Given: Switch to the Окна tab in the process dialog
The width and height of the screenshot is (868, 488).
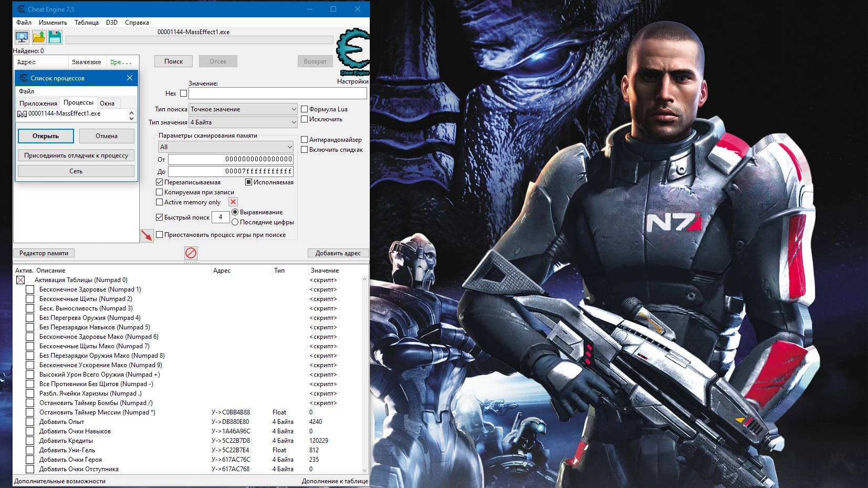Looking at the screenshot, I should (x=108, y=102).
